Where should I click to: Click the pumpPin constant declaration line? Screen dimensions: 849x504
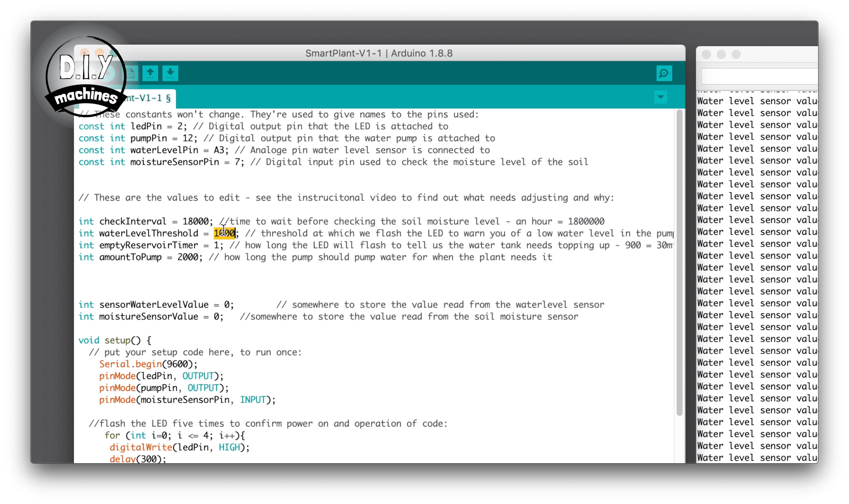(149, 138)
